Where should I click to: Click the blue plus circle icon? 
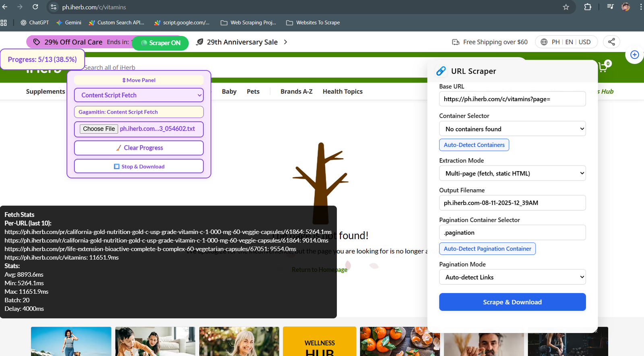(634, 55)
